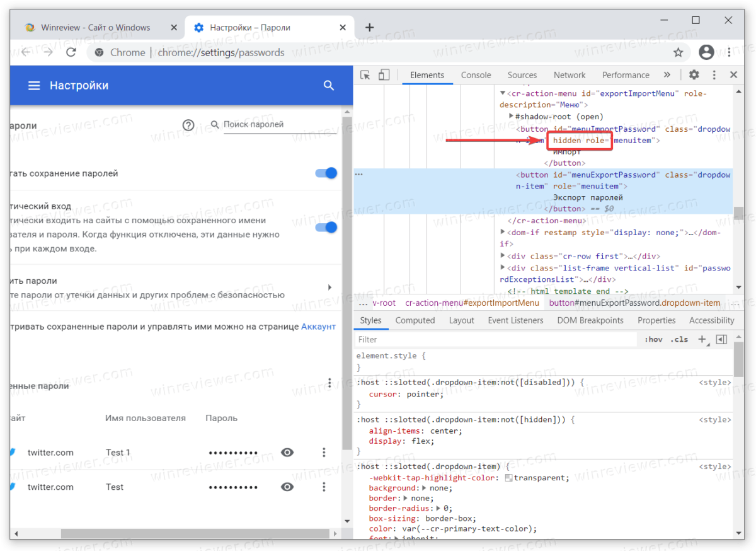
Task: Open the DOM Breakpoints tab
Action: pyautogui.click(x=590, y=320)
